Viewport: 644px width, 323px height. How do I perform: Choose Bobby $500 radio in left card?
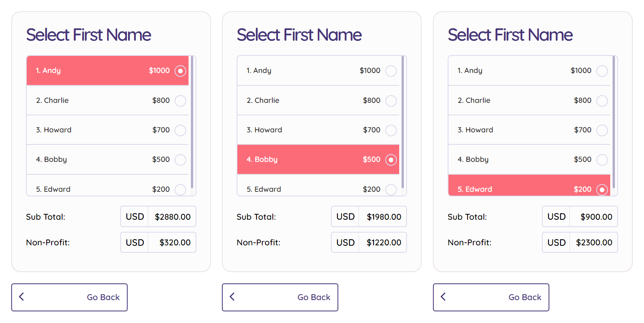(x=180, y=160)
